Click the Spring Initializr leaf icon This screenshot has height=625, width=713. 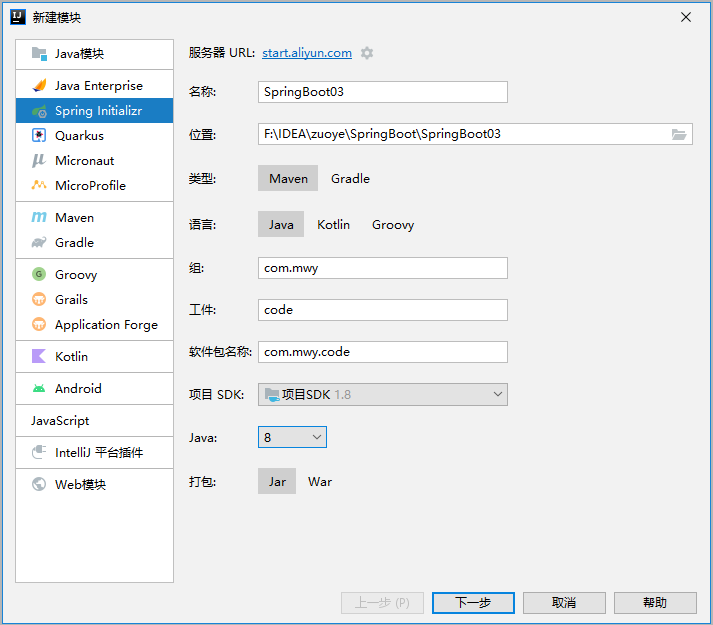(x=39, y=111)
